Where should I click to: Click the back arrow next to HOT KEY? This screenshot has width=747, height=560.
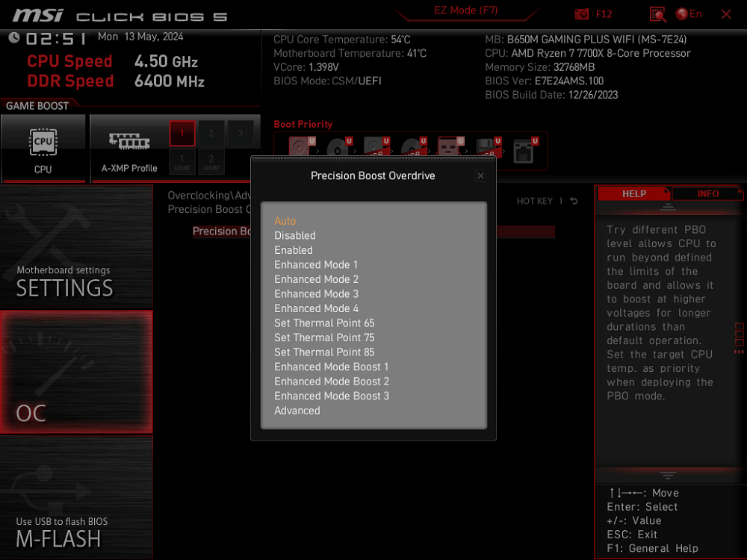(x=574, y=201)
